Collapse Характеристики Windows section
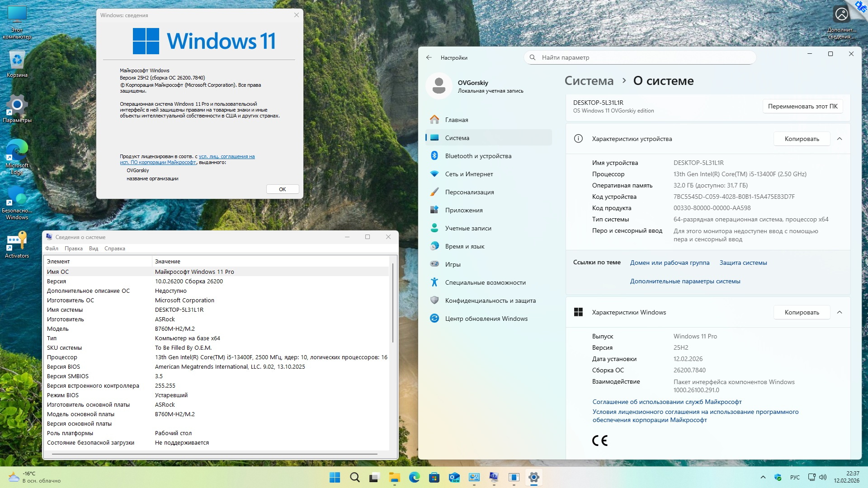868x488 pixels. click(840, 312)
